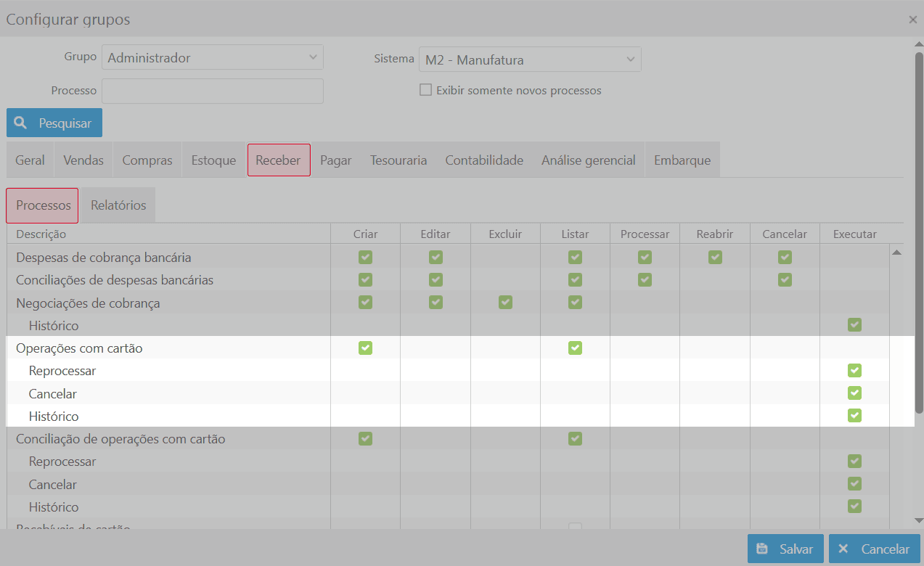Enable Exibir somente novos processos

pos(426,91)
